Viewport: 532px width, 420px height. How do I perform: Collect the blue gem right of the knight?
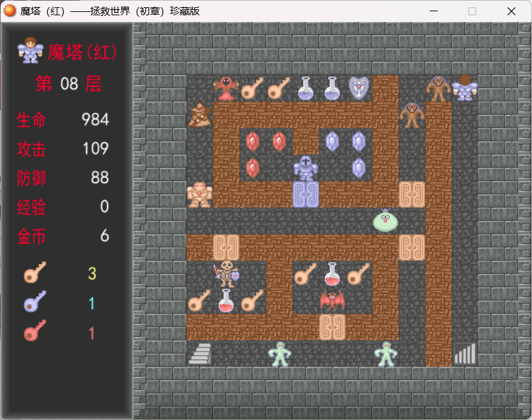pyautogui.click(x=359, y=168)
